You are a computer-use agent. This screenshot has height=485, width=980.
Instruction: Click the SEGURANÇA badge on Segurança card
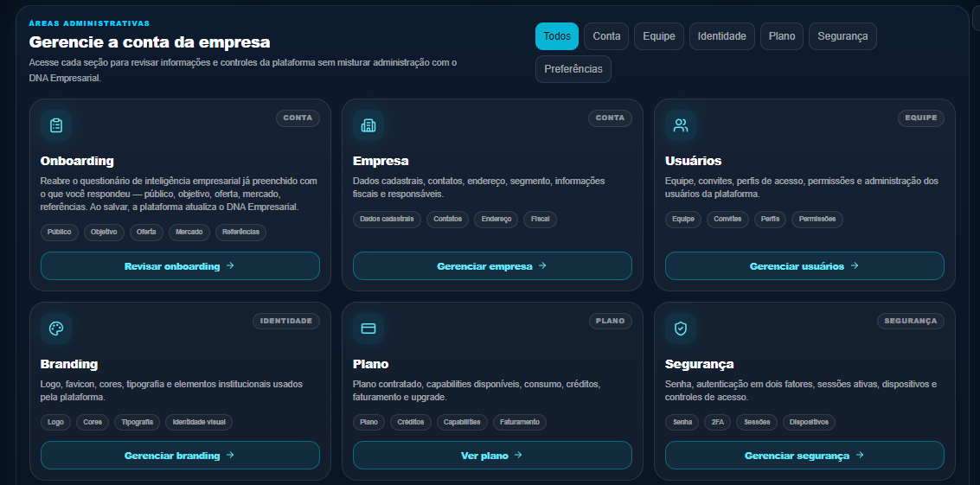911,322
